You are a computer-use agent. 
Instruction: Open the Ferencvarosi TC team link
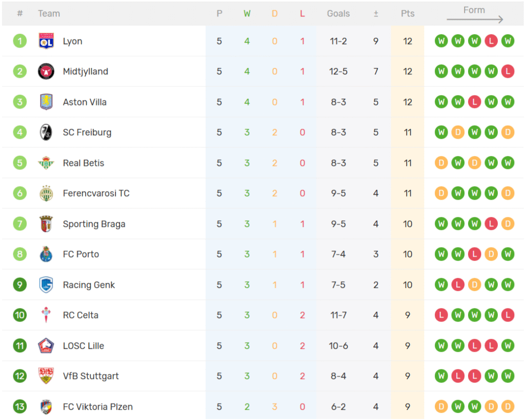click(96, 193)
